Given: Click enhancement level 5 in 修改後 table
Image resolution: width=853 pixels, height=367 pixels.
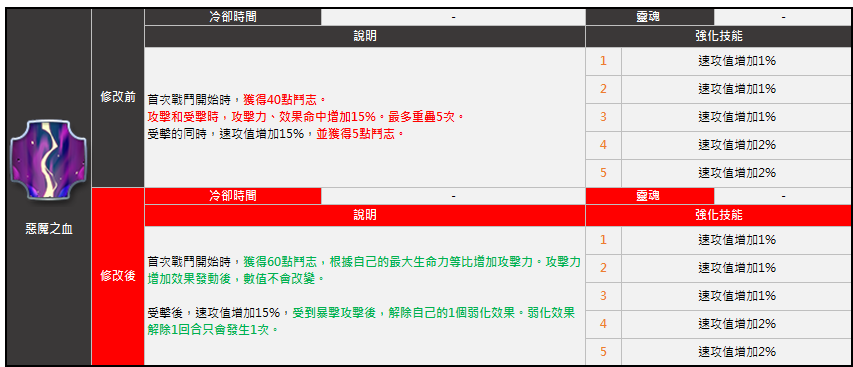Looking at the screenshot, I should point(603,352).
